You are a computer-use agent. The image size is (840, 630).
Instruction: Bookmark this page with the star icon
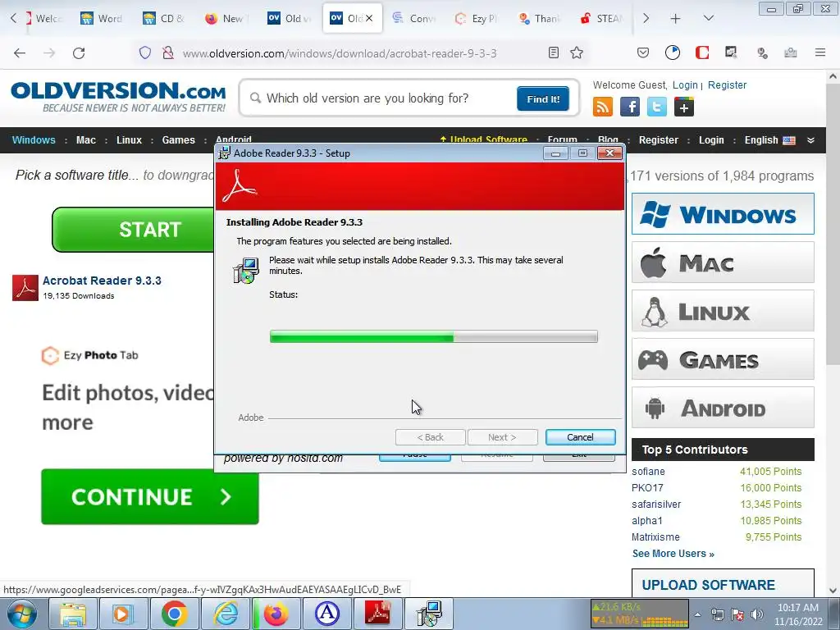tap(577, 52)
